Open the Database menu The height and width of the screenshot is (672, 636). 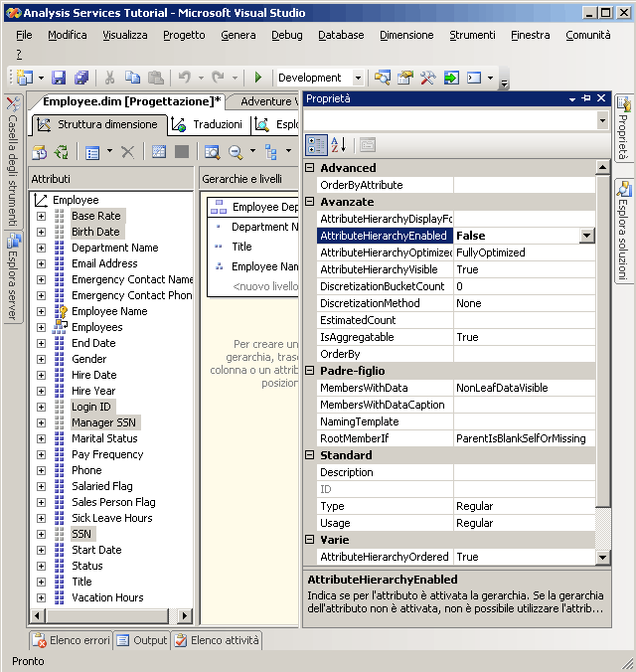(341, 35)
